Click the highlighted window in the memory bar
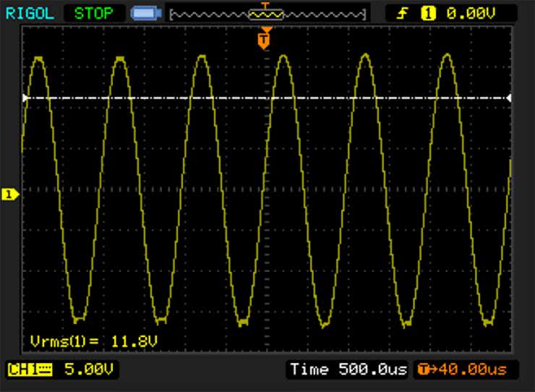This screenshot has width=535, height=392. pyautogui.click(x=266, y=14)
